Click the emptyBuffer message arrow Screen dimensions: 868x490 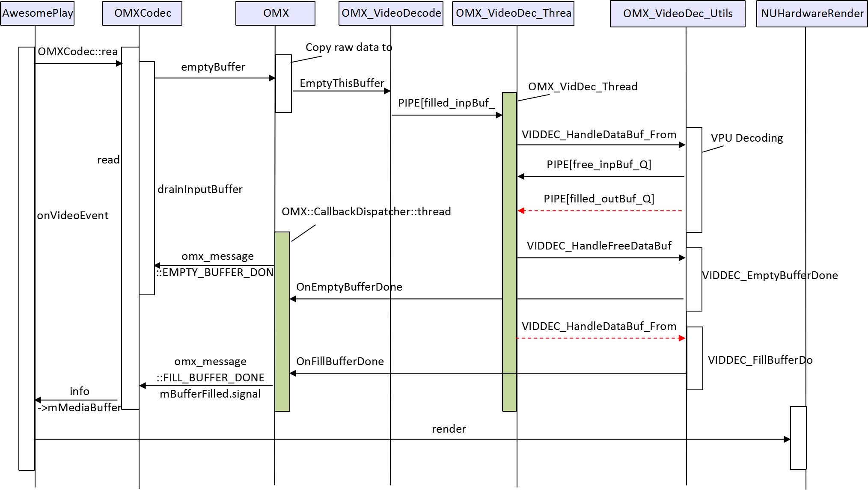(x=214, y=78)
